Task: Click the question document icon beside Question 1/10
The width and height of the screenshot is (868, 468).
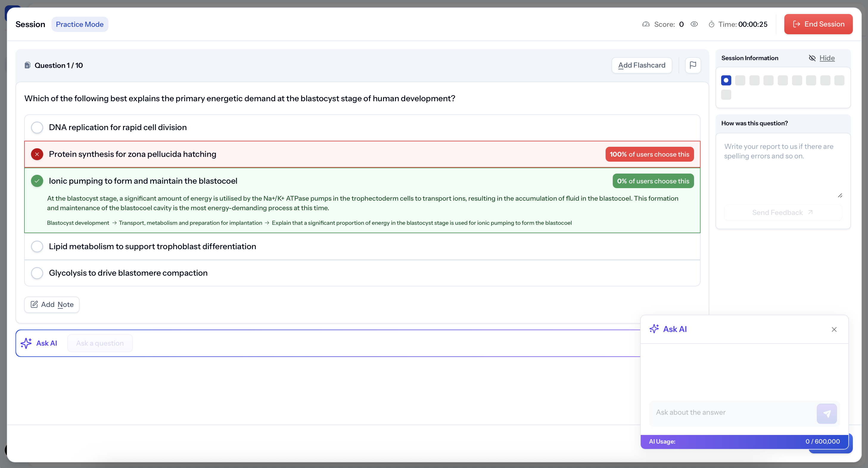Action: tap(28, 65)
